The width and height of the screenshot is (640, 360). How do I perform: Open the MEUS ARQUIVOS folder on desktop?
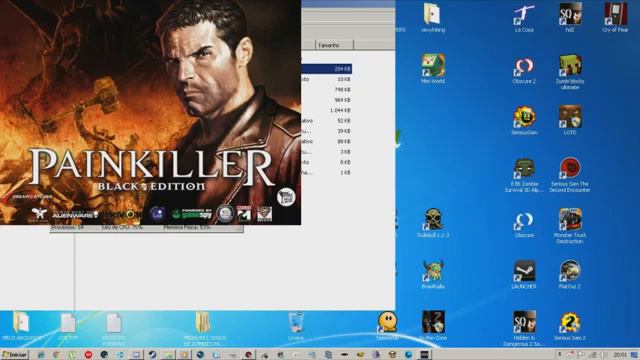click(22, 326)
